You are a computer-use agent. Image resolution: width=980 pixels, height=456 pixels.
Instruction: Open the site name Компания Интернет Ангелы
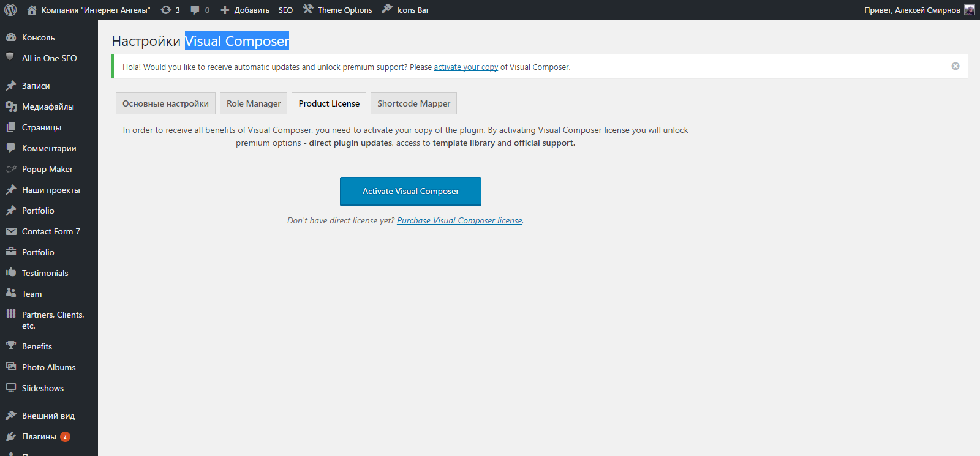click(x=96, y=10)
